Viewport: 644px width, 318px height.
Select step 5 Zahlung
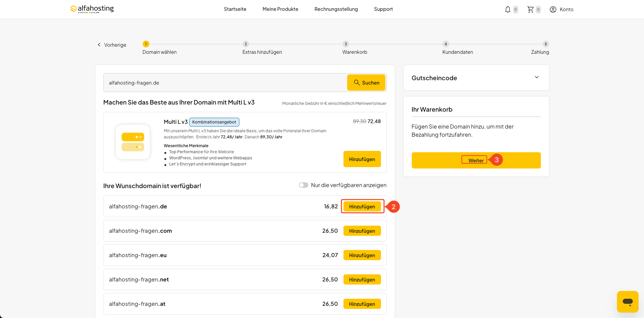pos(540,48)
